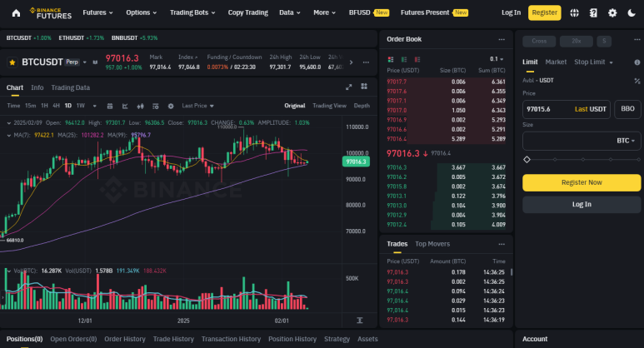
Task: Switch chart to Trading View mode
Action: [329, 106]
